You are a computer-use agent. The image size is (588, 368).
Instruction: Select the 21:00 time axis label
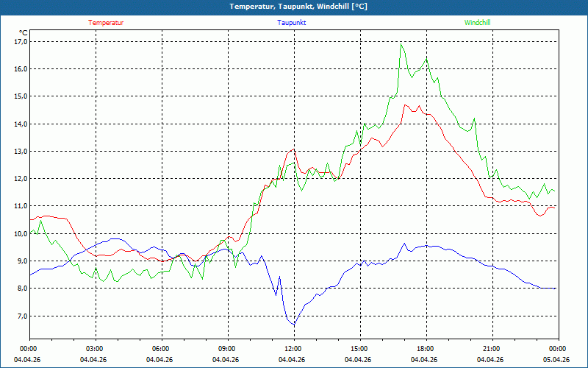tap(492, 349)
